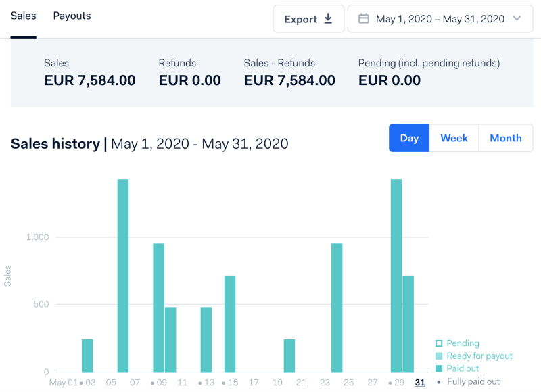Click the download arrow icon in Export
Viewport: 541px width, 392px height.
[328, 19]
